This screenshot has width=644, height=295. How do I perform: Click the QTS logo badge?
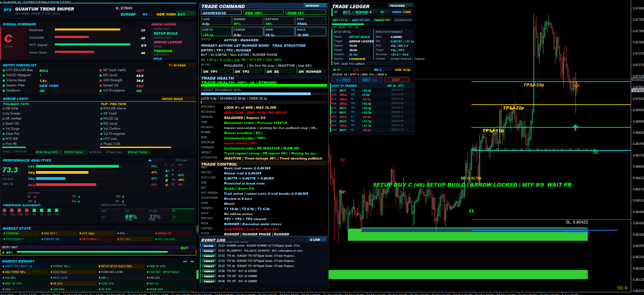click(7, 9)
